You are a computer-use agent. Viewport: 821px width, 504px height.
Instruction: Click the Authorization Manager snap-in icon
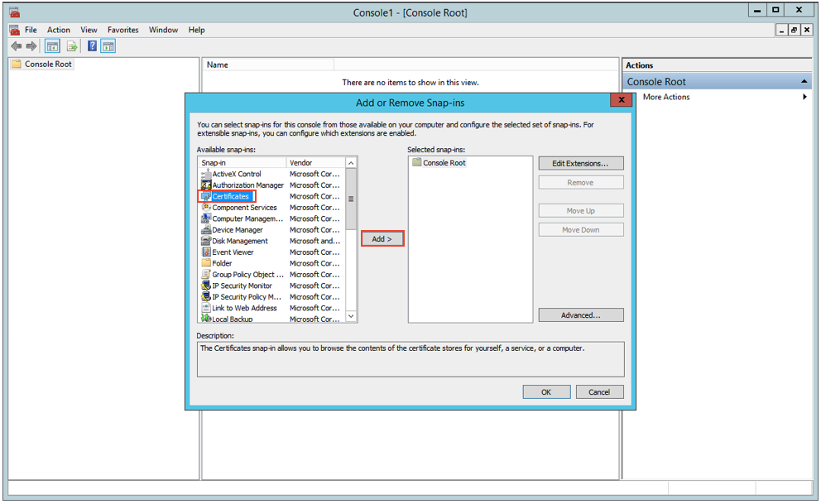tap(206, 185)
